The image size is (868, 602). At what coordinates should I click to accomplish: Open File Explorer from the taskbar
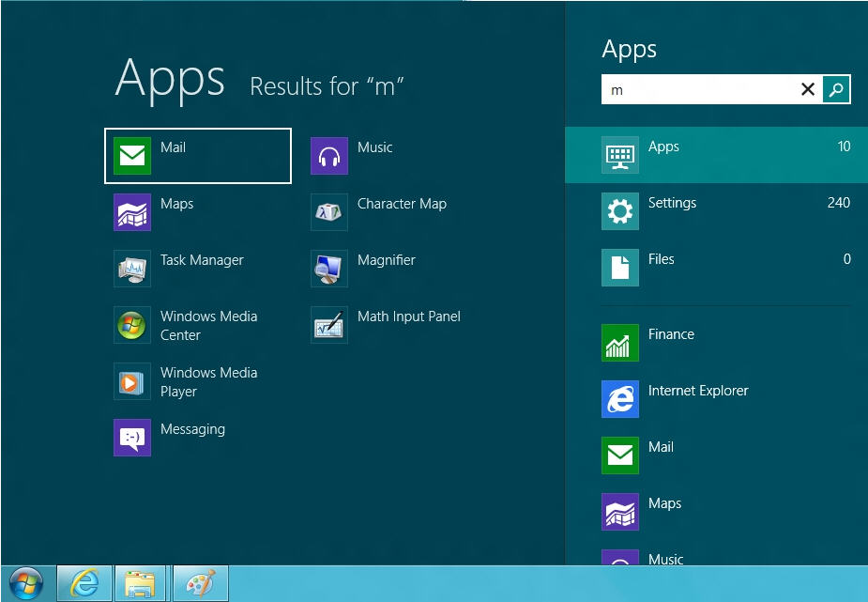(140, 583)
